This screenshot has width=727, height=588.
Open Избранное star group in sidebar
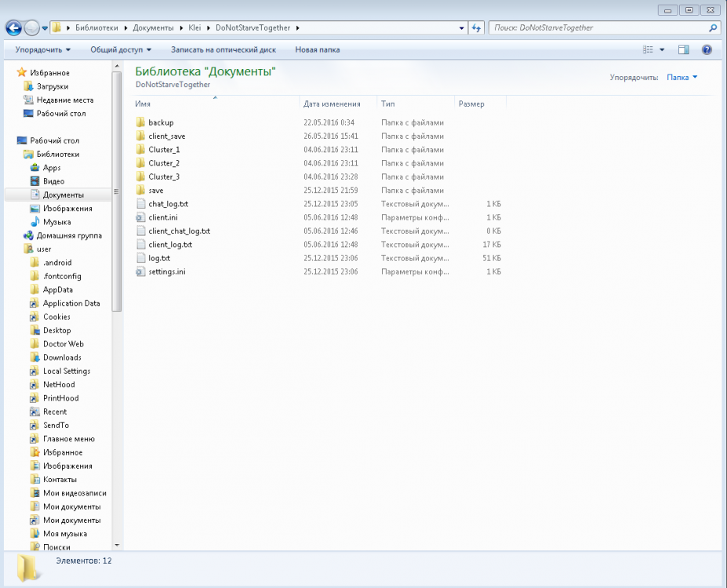click(42, 73)
